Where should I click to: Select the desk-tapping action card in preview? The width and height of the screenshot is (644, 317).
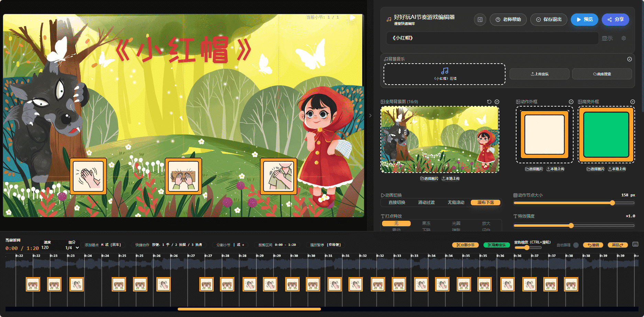(x=184, y=176)
